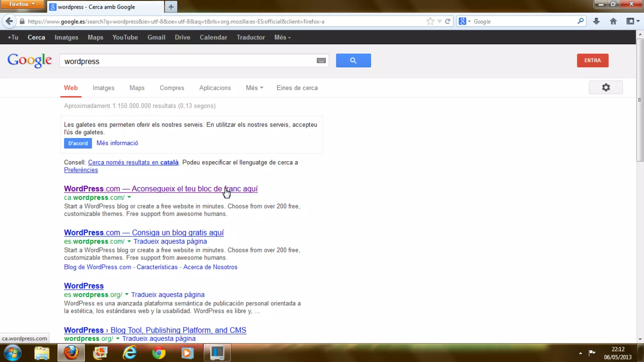Image resolution: width=644 pixels, height=362 pixels.
Task: Select the Firefox taskbar icon
Action: 71,353
